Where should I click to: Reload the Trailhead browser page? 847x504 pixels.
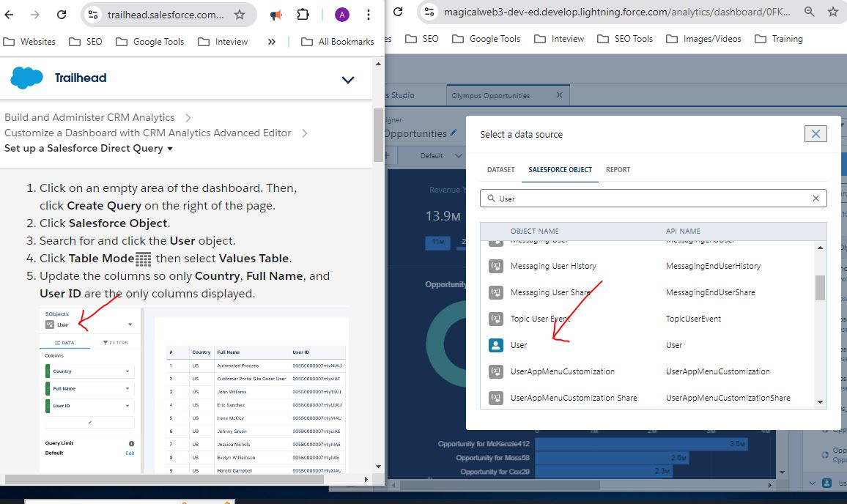point(62,15)
